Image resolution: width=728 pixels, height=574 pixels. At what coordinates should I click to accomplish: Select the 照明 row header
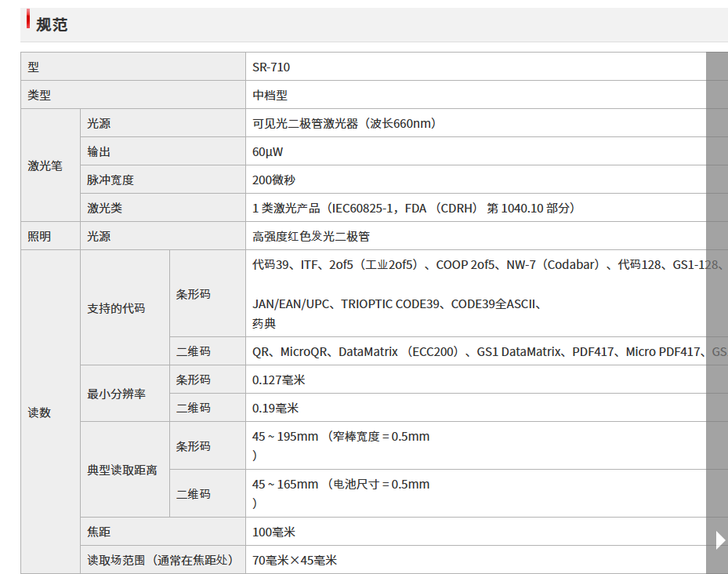(x=39, y=237)
